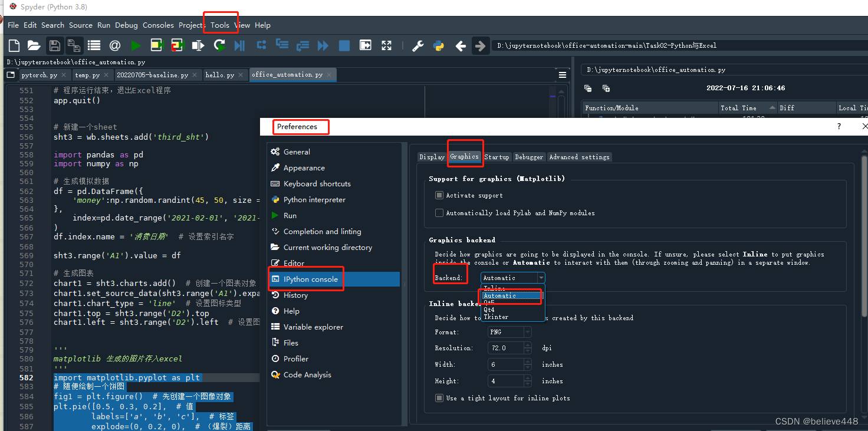Switch to the Debugger tab
The image size is (868, 431).
tap(529, 157)
